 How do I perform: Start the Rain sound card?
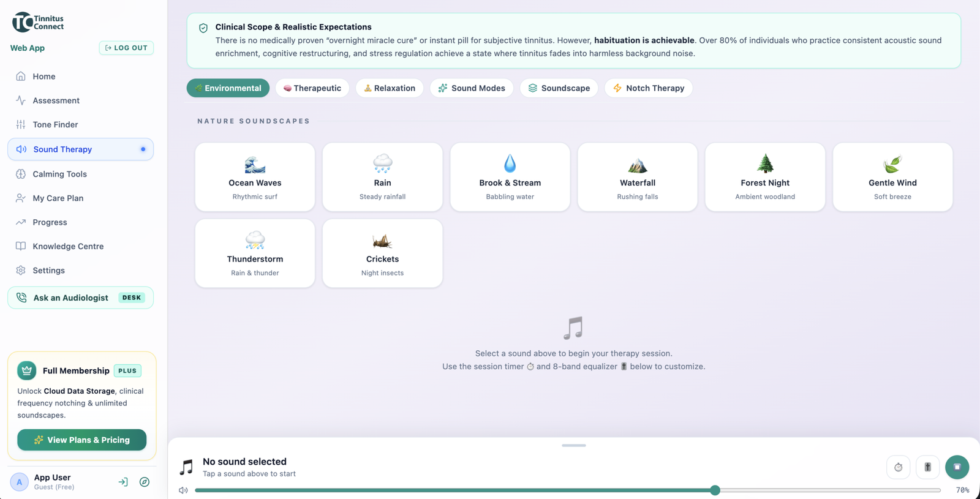(382, 177)
